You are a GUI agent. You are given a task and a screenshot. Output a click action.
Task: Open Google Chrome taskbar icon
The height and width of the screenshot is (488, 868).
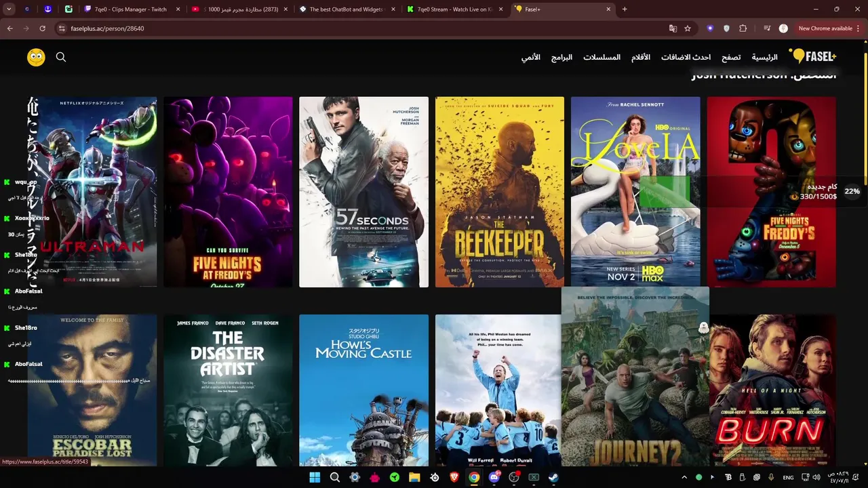click(474, 477)
